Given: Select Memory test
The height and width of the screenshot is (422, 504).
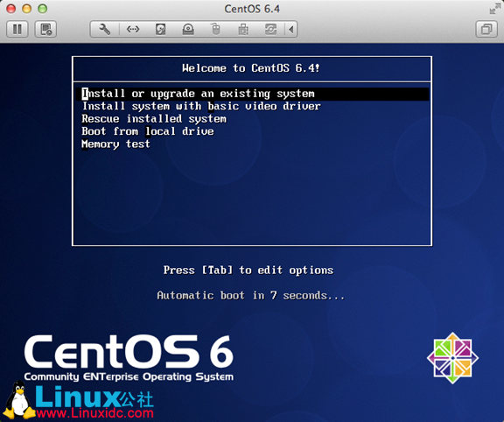Looking at the screenshot, I should pyautogui.click(x=115, y=144).
